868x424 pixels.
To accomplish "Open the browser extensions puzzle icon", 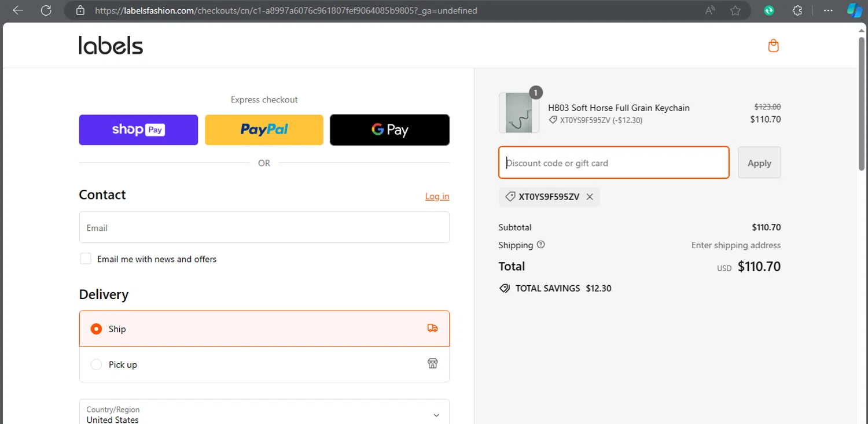I will [x=797, y=10].
